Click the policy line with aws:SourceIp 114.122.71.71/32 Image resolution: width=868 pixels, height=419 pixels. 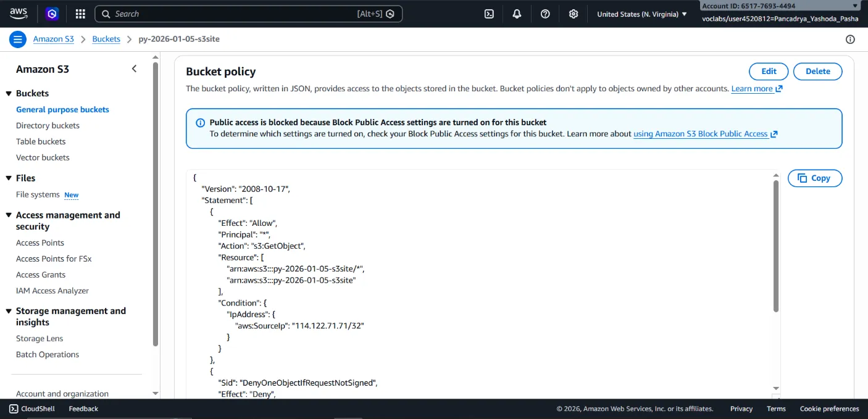click(x=299, y=325)
